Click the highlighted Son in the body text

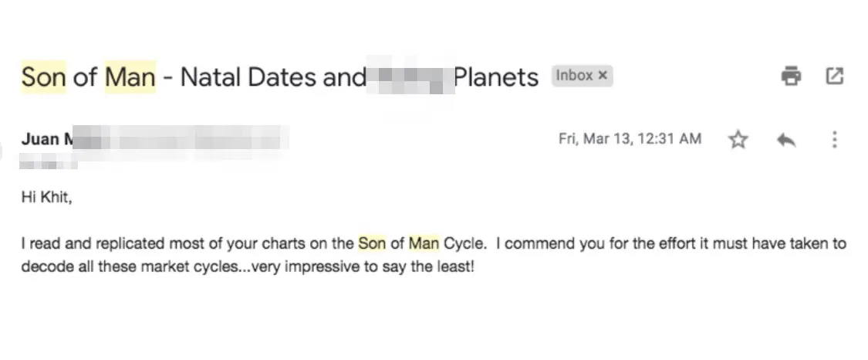pyautogui.click(x=371, y=243)
